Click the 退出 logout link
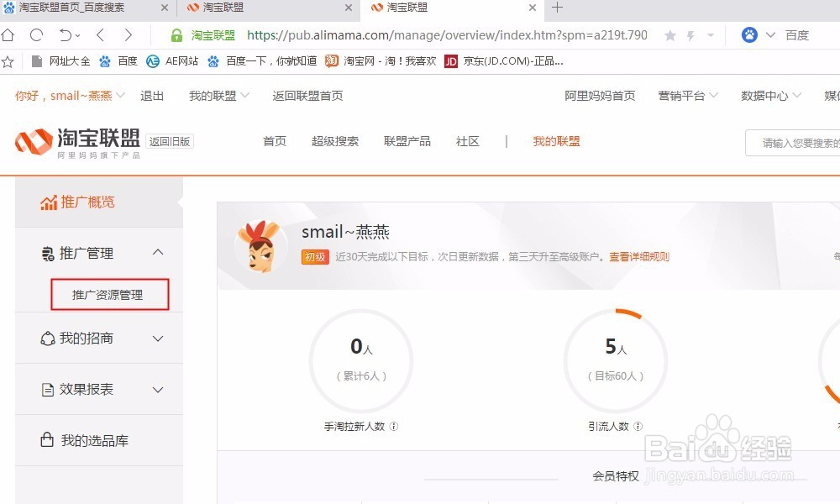This screenshot has width=840, height=504. (151, 96)
